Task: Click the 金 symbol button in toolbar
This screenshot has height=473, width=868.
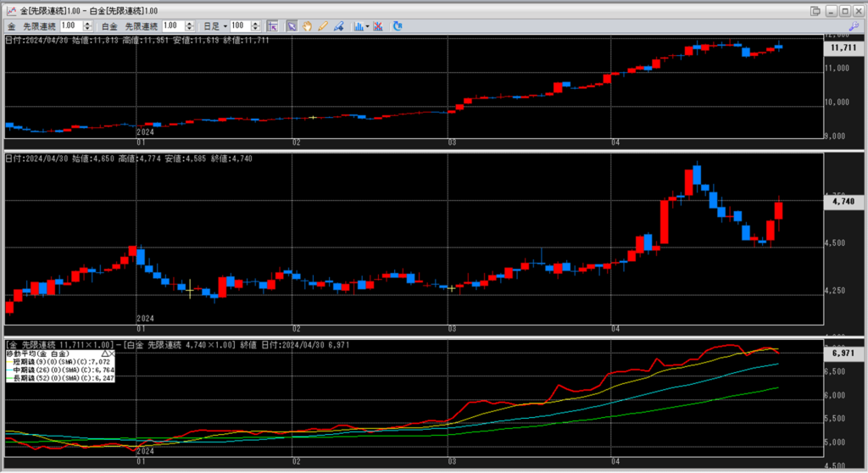Action: pos(11,26)
